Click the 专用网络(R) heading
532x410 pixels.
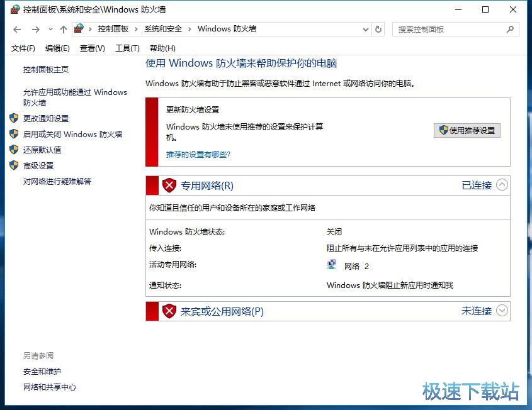(x=207, y=186)
